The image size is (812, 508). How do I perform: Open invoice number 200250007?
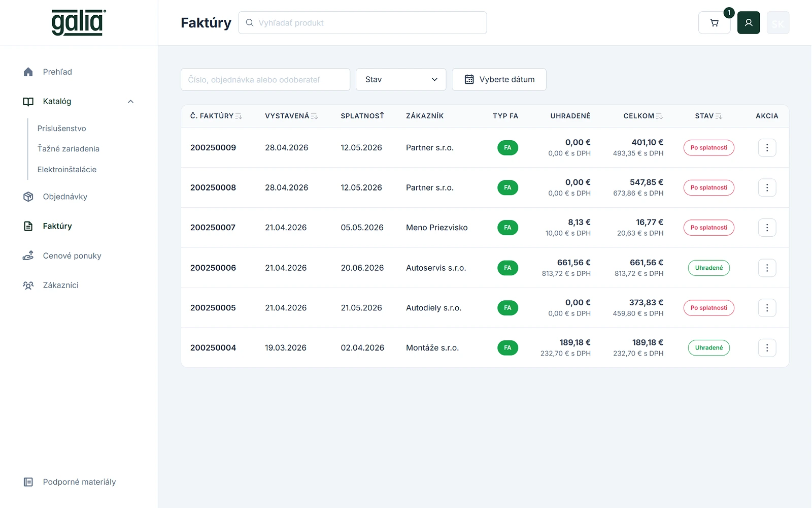point(213,228)
